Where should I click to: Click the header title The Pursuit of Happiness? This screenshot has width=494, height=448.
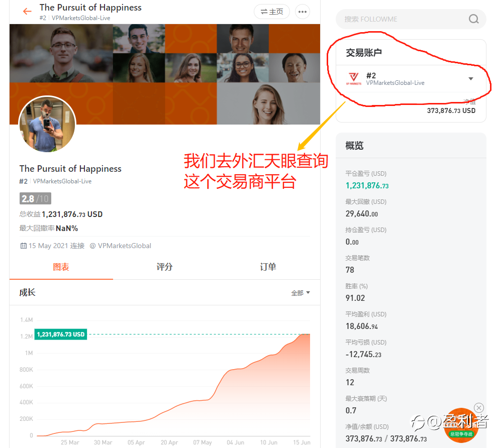tap(90, 7)
